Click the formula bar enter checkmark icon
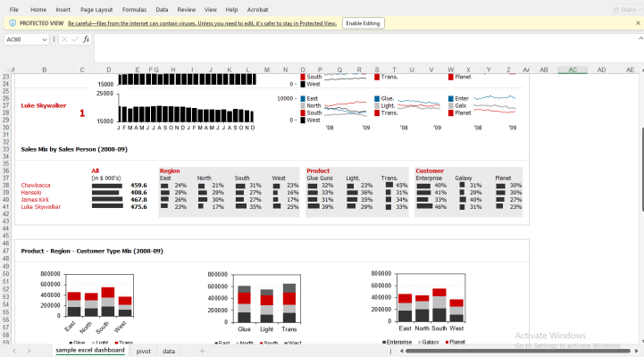 point(74,39)
